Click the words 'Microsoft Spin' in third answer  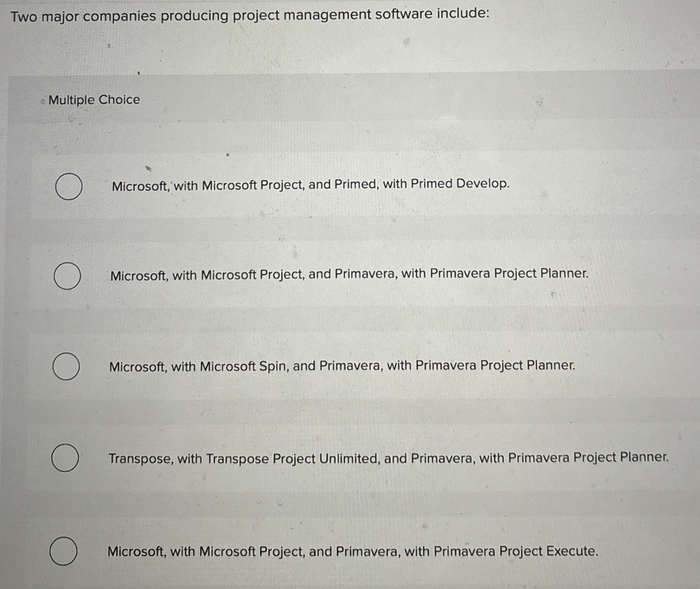pos(244,366)
